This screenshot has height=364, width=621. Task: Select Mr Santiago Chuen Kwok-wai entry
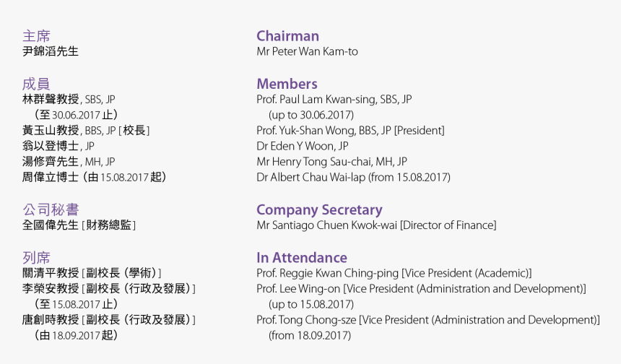[376, 225]
